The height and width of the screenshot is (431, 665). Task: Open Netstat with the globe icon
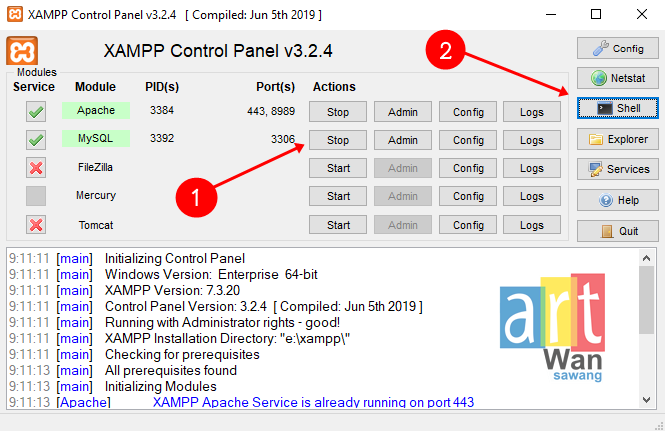click(618, 78)
